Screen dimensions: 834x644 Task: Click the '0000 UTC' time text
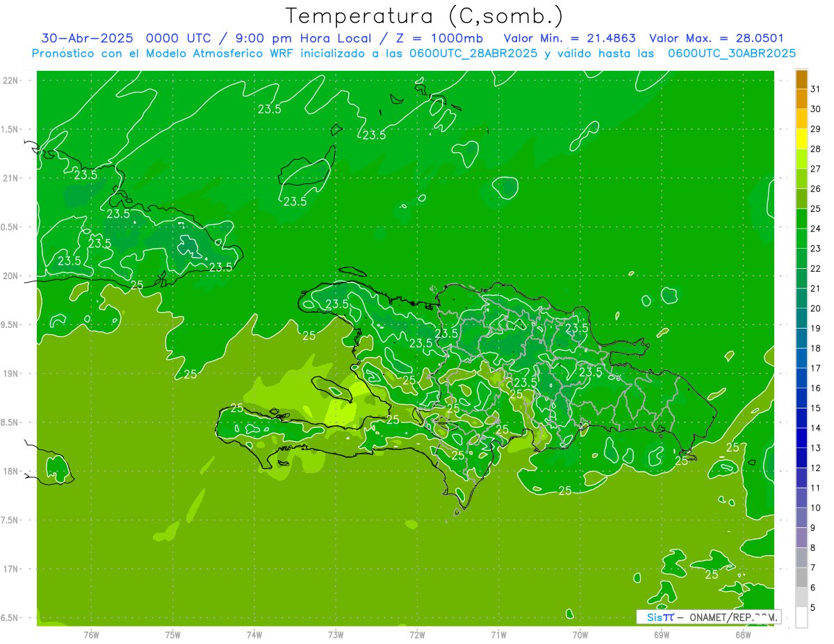pos(177,38)
